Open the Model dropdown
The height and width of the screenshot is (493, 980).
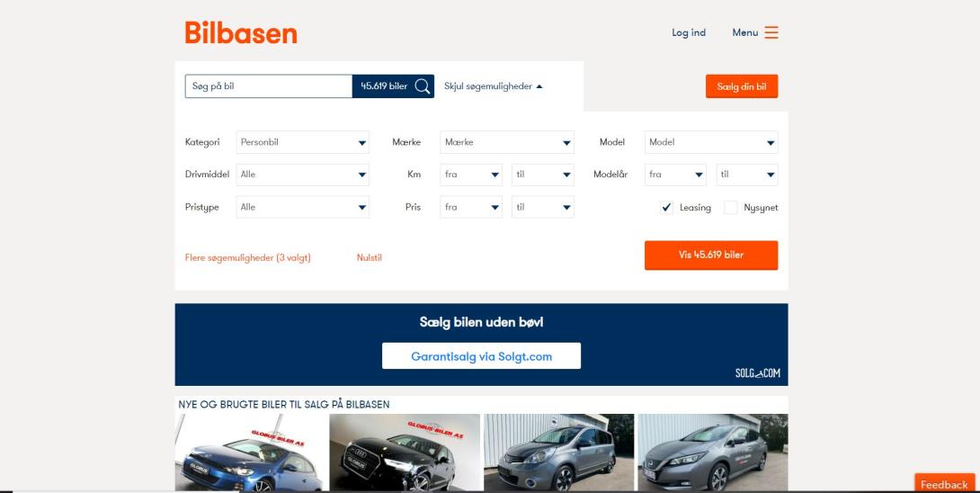pyautogui.click(x=711, y=142)
